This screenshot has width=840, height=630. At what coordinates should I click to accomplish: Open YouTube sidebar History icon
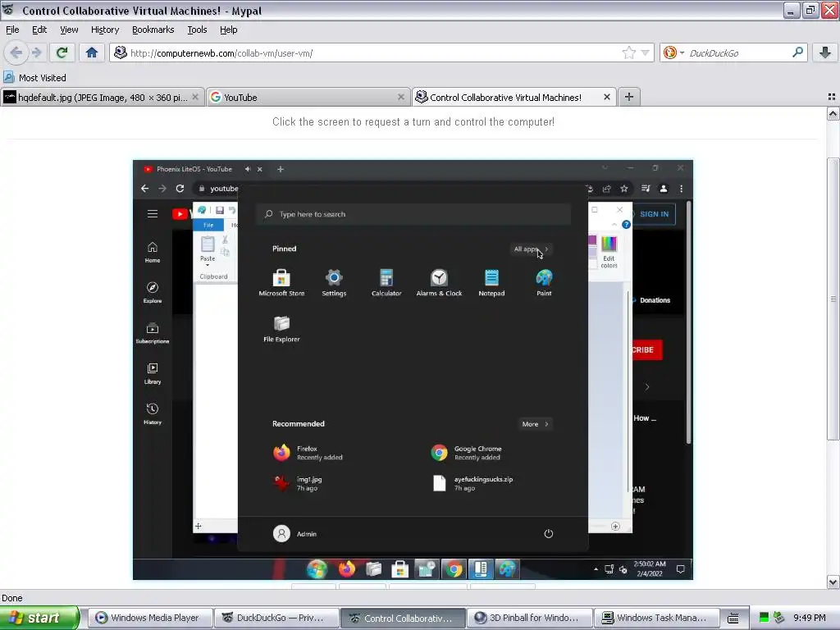tap(152, 414)
